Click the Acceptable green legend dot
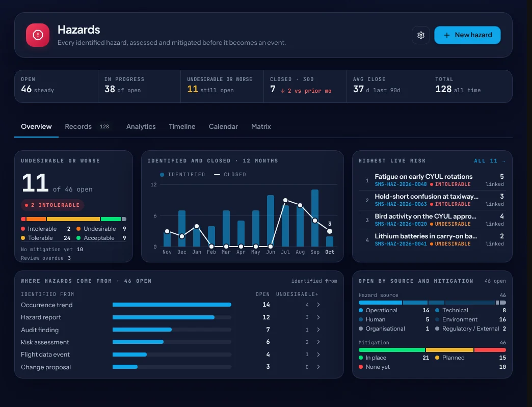The width and height of the screenshot is (532, 407). click(x=78, y=238)
